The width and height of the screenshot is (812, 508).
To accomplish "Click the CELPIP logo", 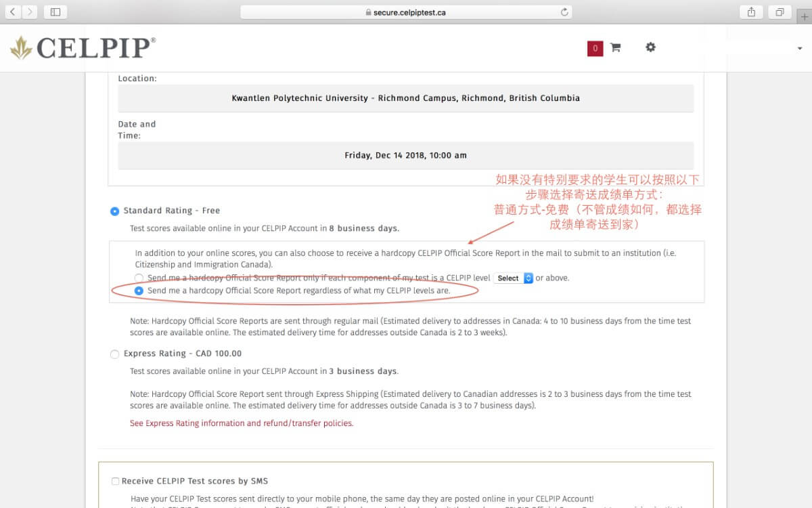I will pos(83,48).
